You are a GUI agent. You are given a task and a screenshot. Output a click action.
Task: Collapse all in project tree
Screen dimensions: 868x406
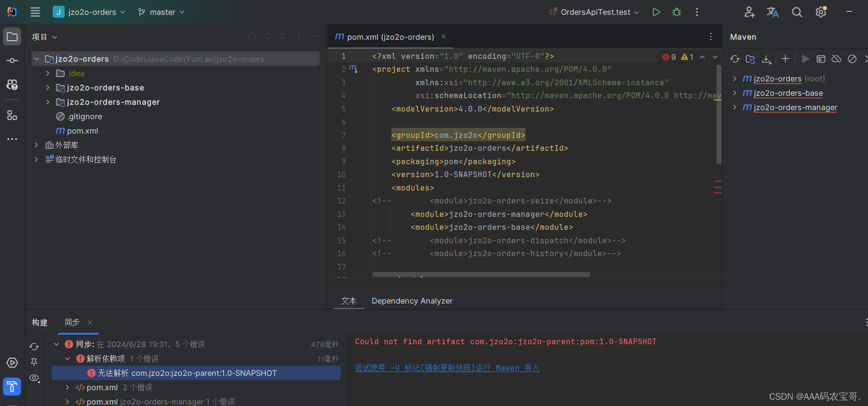click(x=283, y=36)
